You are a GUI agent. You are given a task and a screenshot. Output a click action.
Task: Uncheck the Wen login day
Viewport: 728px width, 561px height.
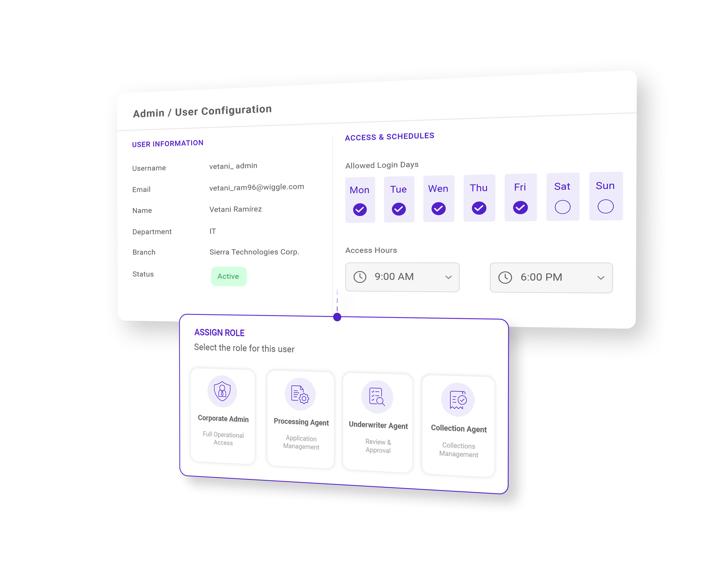click(x=438, y=209)
